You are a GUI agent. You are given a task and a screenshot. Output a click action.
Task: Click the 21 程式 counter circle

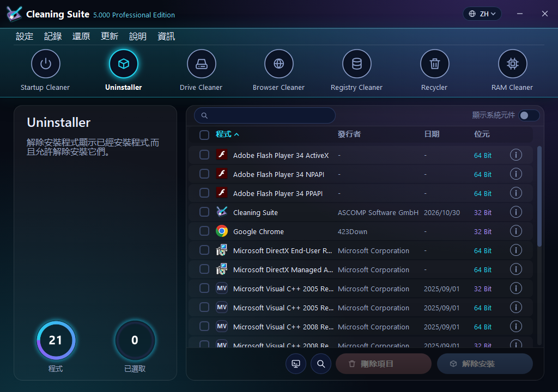(56, 340)
